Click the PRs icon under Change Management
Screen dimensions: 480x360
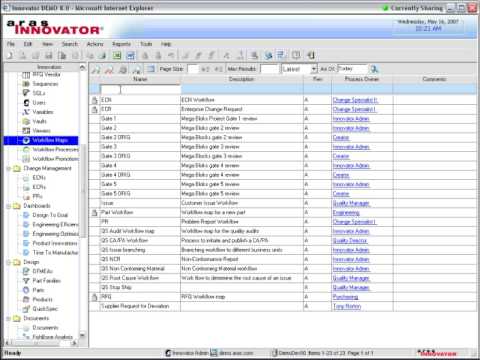26,197
